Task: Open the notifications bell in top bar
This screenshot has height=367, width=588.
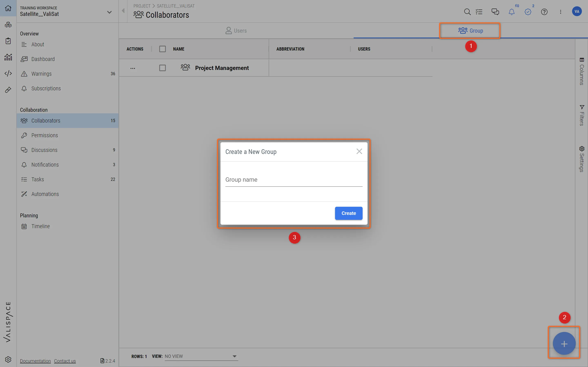Action: pos(511,12)
